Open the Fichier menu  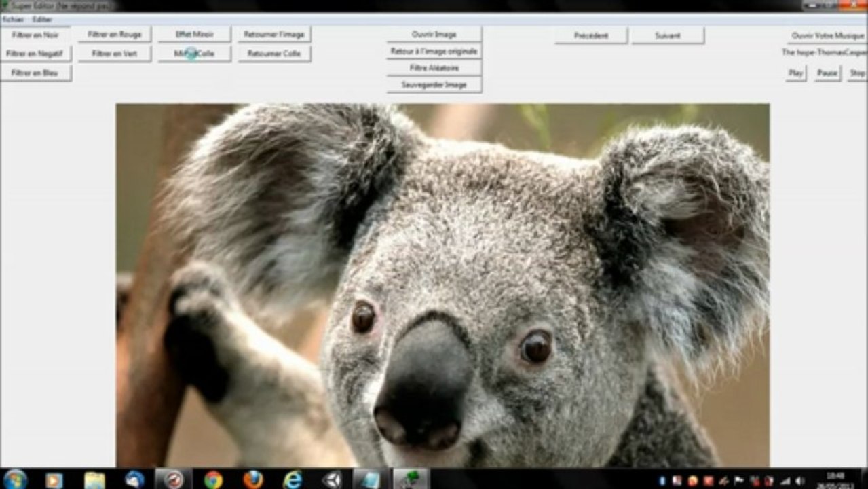[x=13, y=20]
